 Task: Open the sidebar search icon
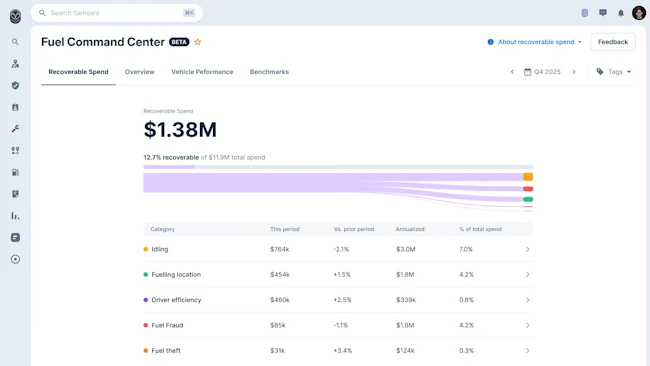(x=15, y=42)
